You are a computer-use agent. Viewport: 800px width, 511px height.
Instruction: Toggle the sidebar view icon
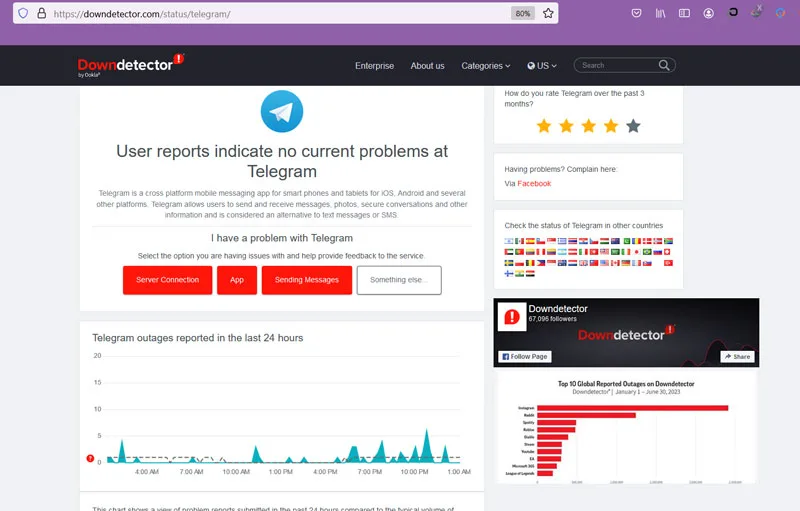684,13
